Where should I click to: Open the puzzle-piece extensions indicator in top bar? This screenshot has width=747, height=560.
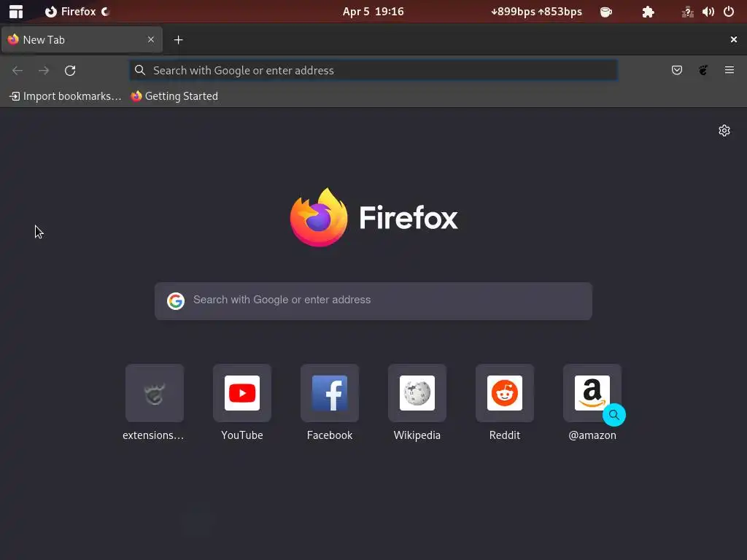coord(648,12)
